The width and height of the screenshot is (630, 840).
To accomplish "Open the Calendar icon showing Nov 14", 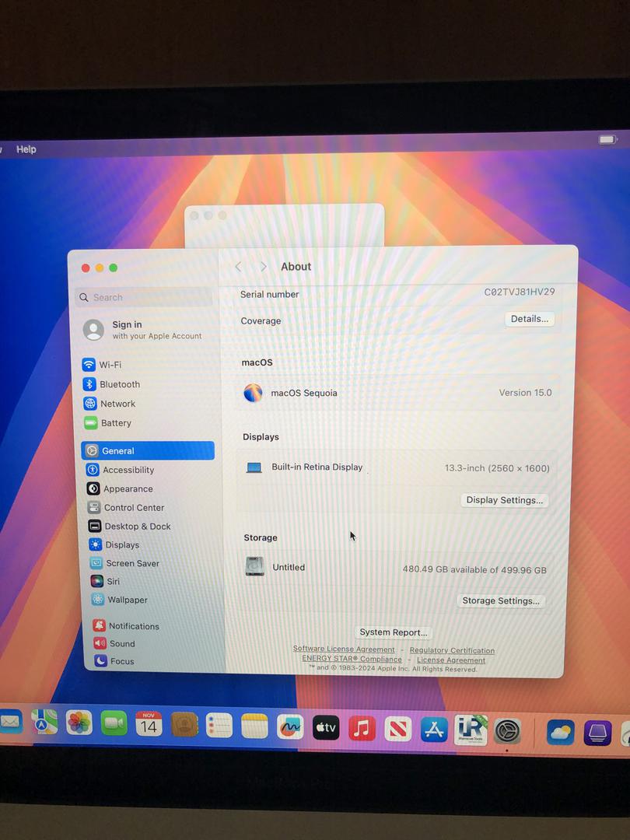I will [149, 724].
